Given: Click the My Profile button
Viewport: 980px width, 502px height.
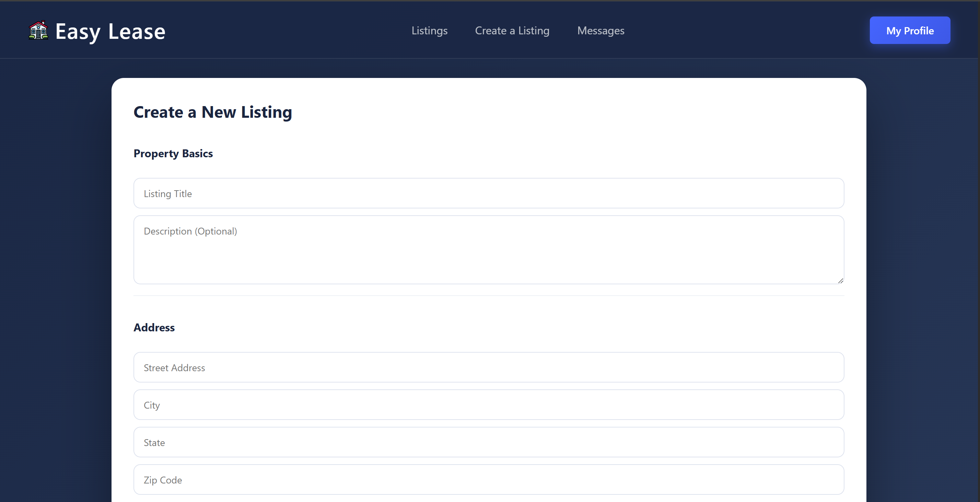Looking at the screenshot, I should 910,31.
